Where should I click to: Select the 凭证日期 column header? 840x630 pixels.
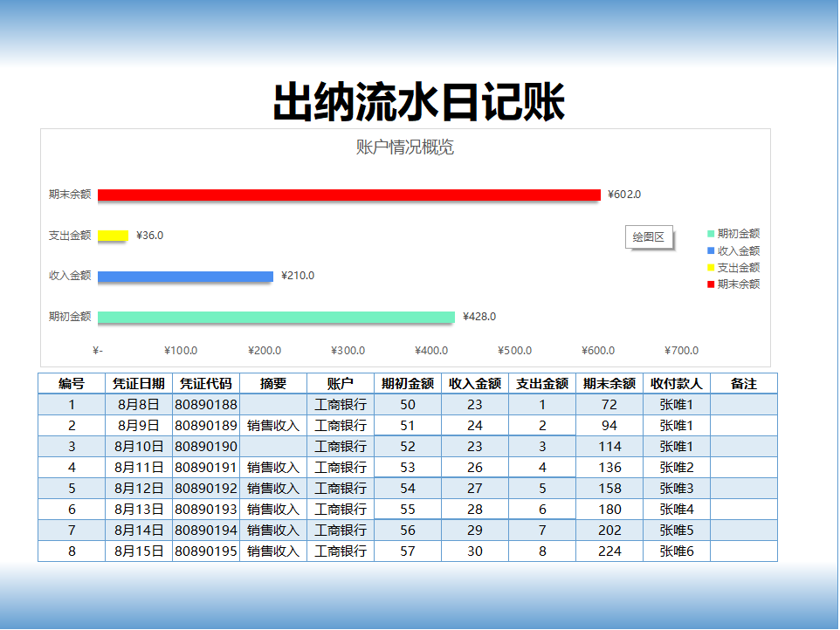click(x=139, y=384)
